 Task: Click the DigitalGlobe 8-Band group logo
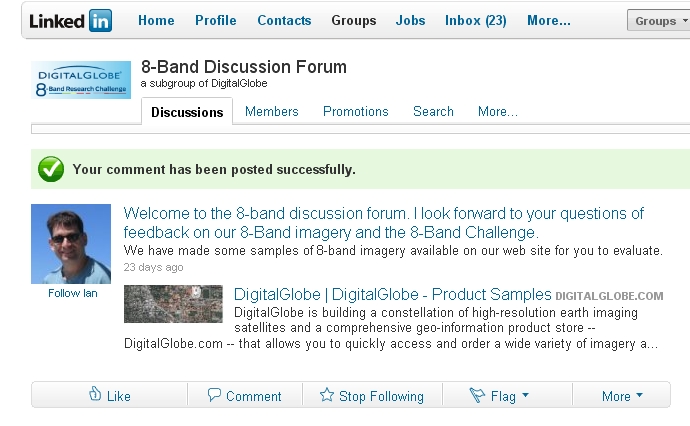click(x=81, y=80)
